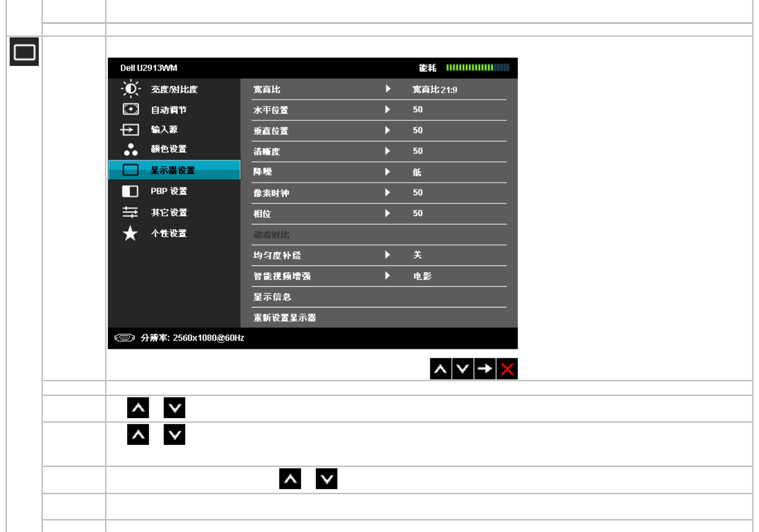Click the Dell U2913WM title text
This screenshot has height=532, width=759.
click(x=149, y=68)
